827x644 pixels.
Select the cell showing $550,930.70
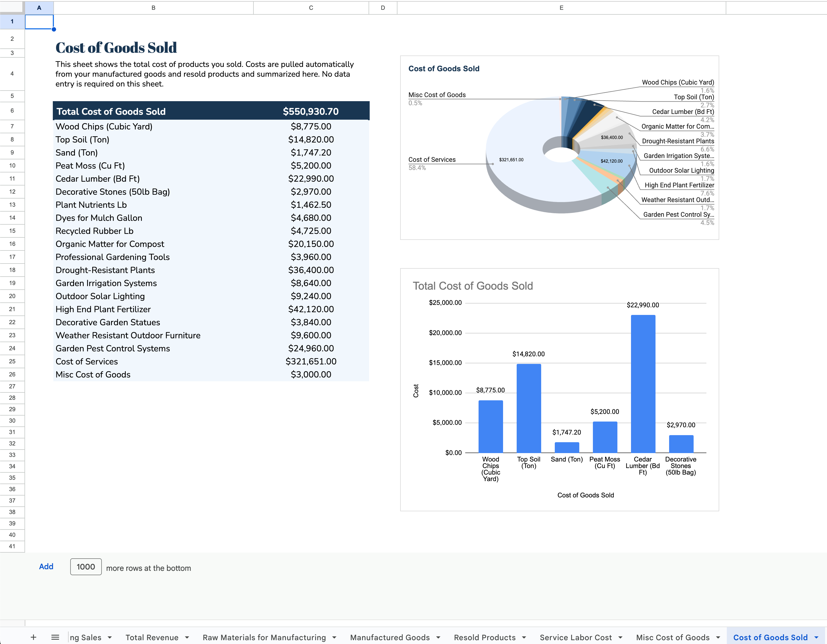pos(311,111)
